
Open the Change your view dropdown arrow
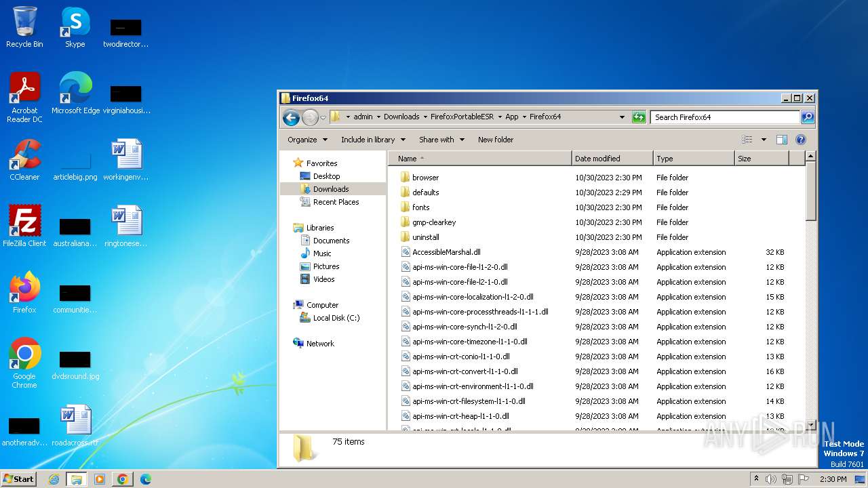(764, 140)
